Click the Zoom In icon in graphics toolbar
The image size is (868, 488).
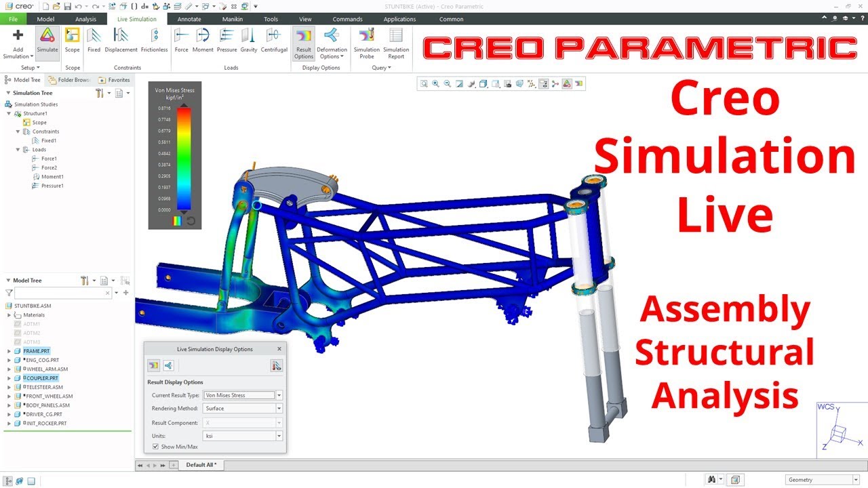[x=435, y=84]
